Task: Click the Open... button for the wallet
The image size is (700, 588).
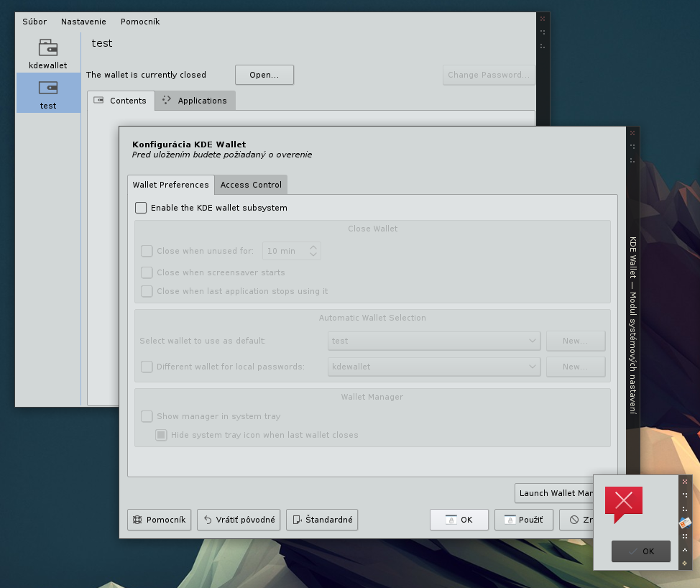Action: 264,75
